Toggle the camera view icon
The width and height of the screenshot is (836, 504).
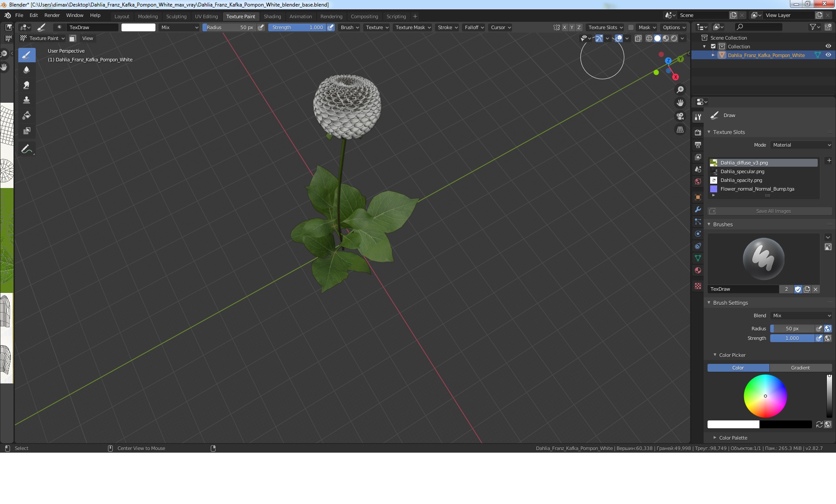point(680,116)
